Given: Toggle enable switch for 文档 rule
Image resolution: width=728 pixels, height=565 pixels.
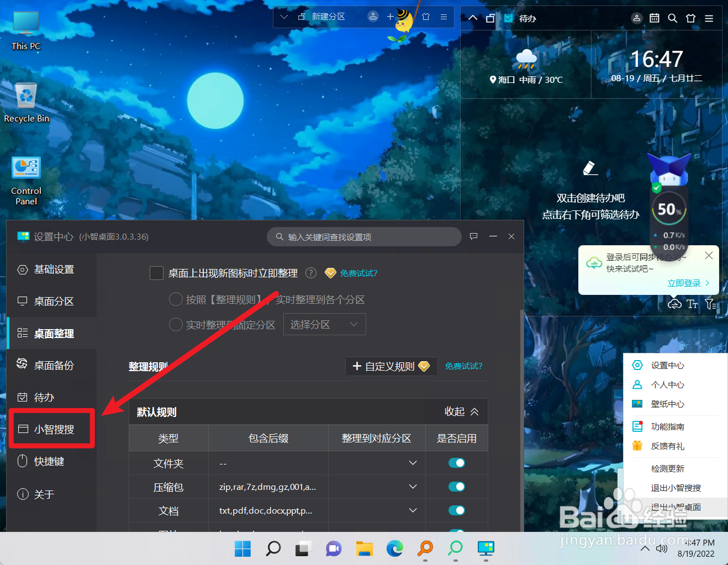Looking at the screenshot, I should click(x=456, y=510).
